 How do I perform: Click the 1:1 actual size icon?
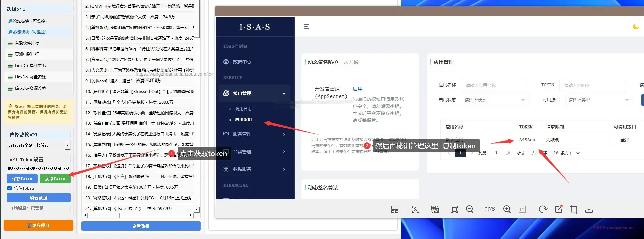point(522,209)
